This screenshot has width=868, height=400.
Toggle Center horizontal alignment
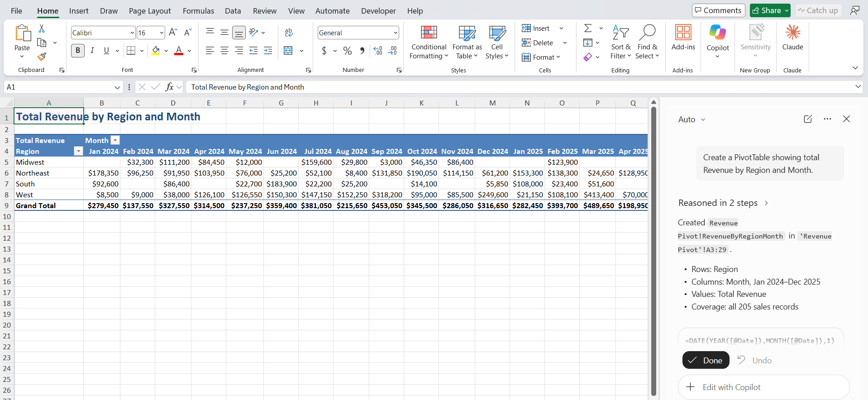(224, 51)
